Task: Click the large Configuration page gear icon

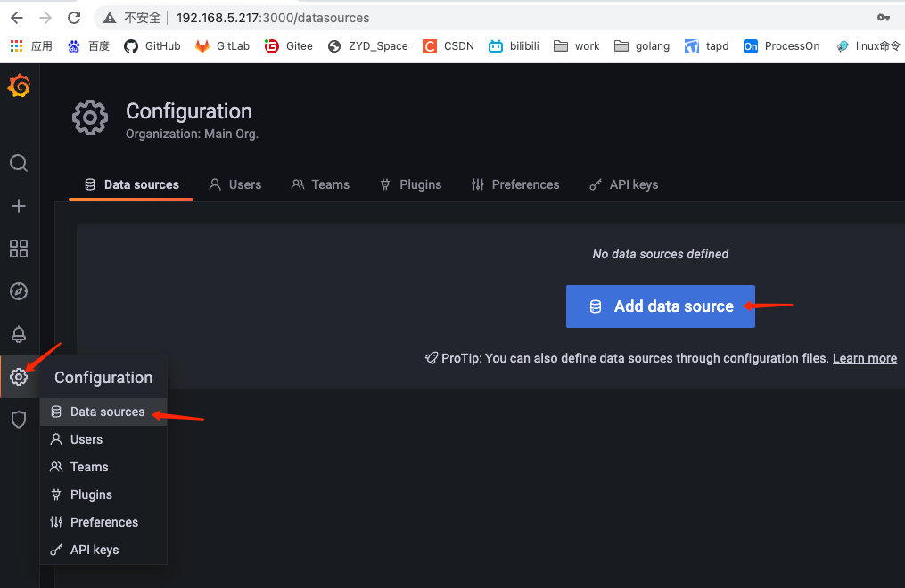Action: [x=89, y=118]
